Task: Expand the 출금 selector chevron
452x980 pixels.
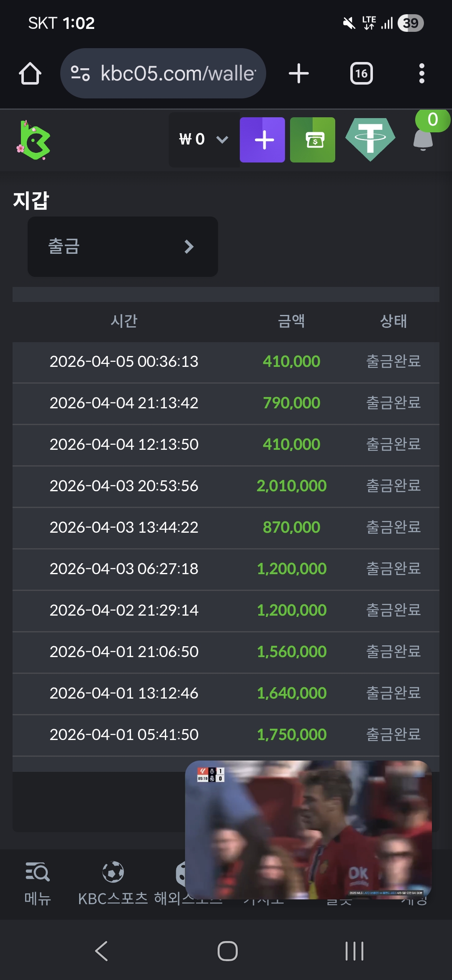Action: pyautogui.click(x=189, y=247)
